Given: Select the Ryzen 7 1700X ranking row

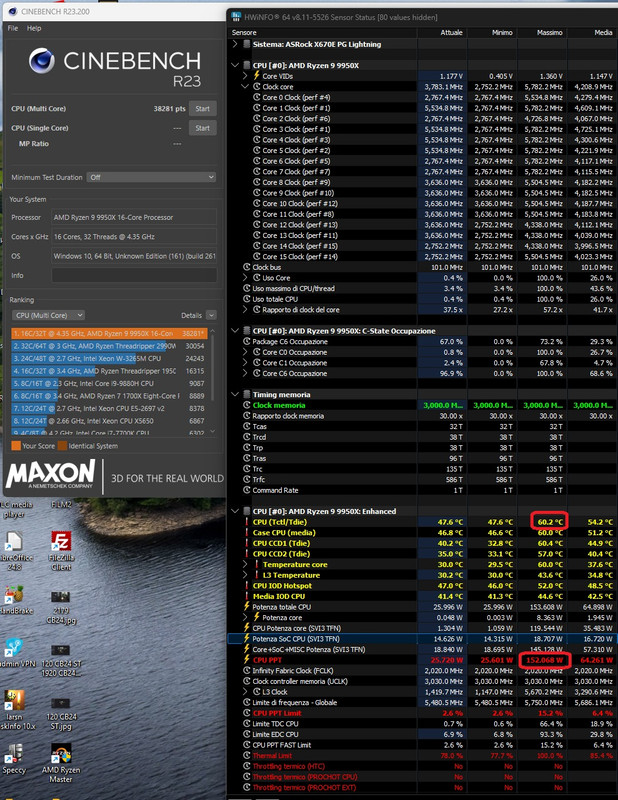Looking at the screenshot, I should [109, 396].
